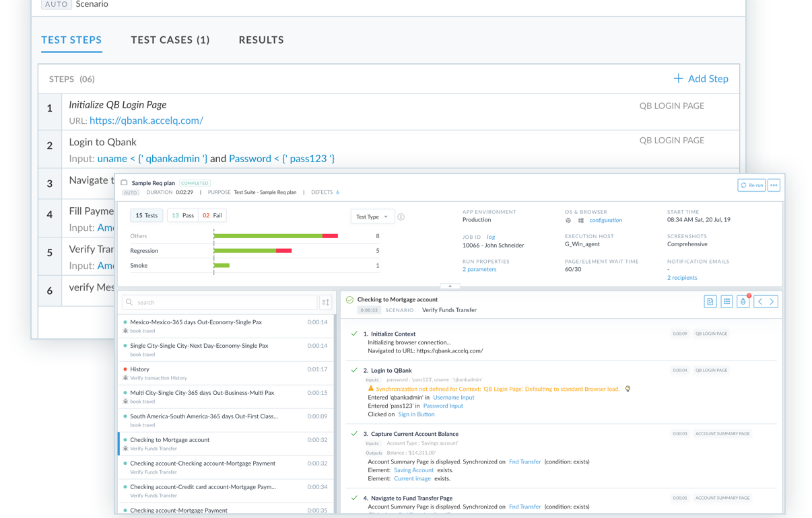
Task: Click the list view icon
Action: point(726,302)
